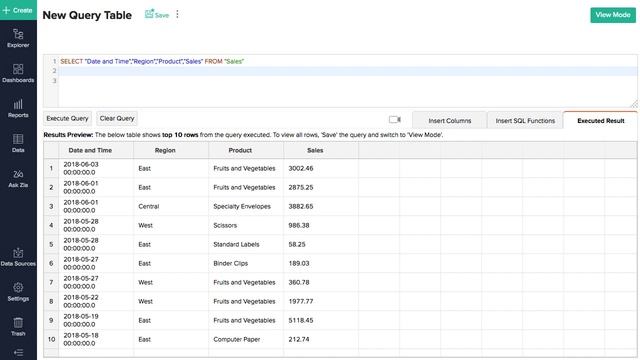Open the Ask Zia sidebar icon
Screen dimensions: 640x360
(18, 179)
